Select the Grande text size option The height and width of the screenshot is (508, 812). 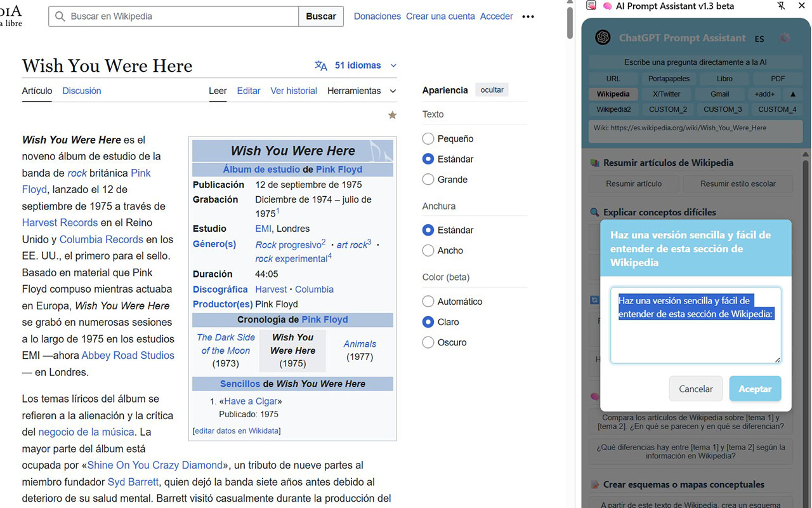point(428,179)
